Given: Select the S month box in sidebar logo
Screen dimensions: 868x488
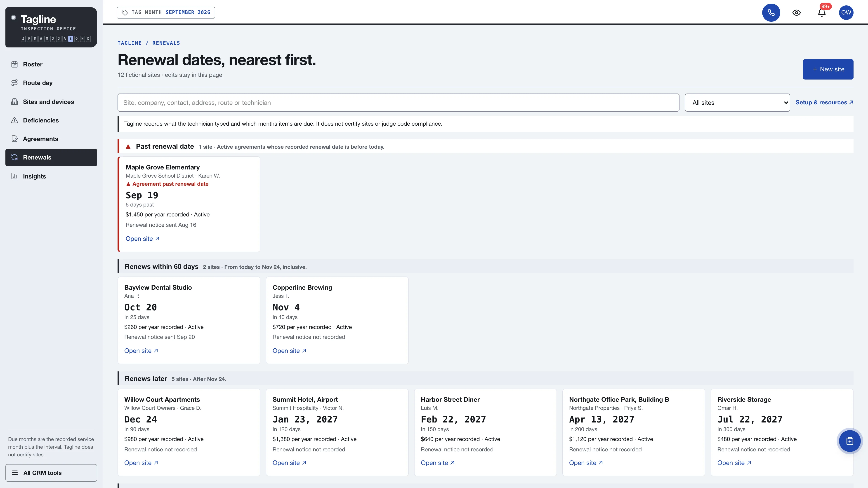Looking at the screenshot, I should coord(71,39).
